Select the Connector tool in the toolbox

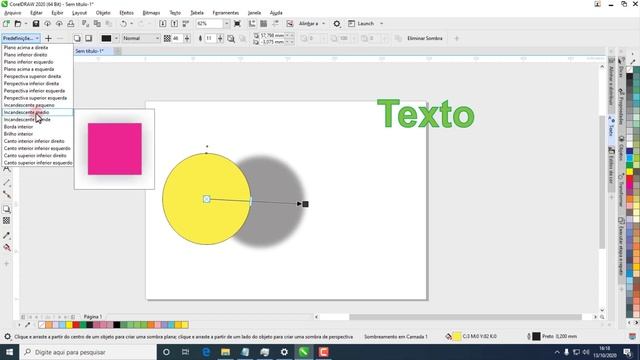click(x=7, y=195)
